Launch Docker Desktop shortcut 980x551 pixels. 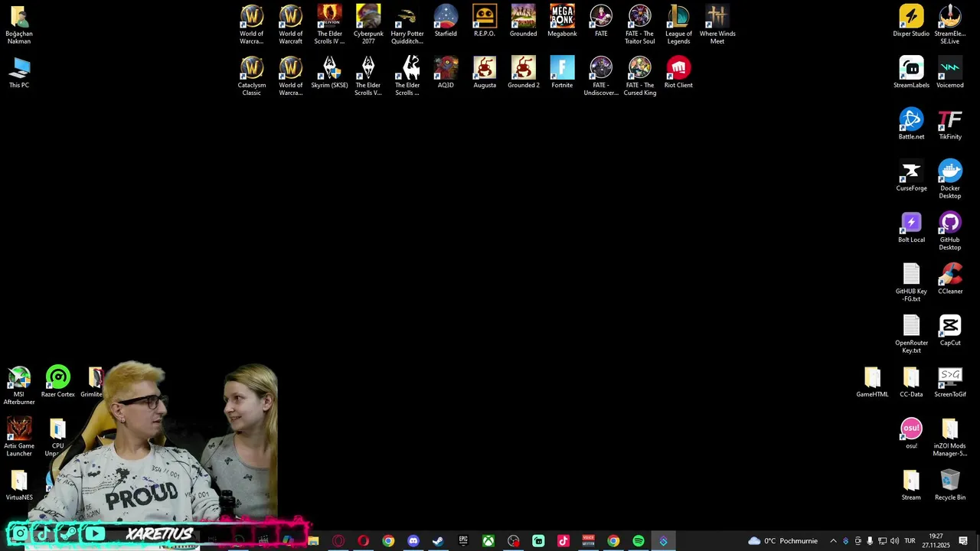coord(950,178)
